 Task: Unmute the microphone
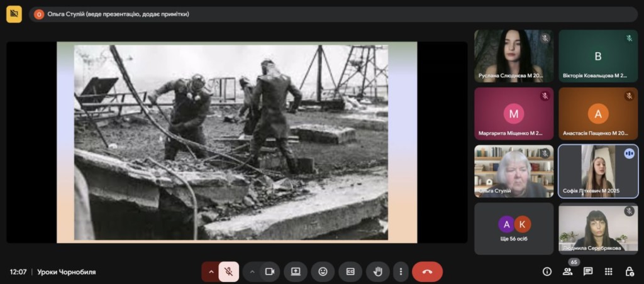(x=229, y=271)
